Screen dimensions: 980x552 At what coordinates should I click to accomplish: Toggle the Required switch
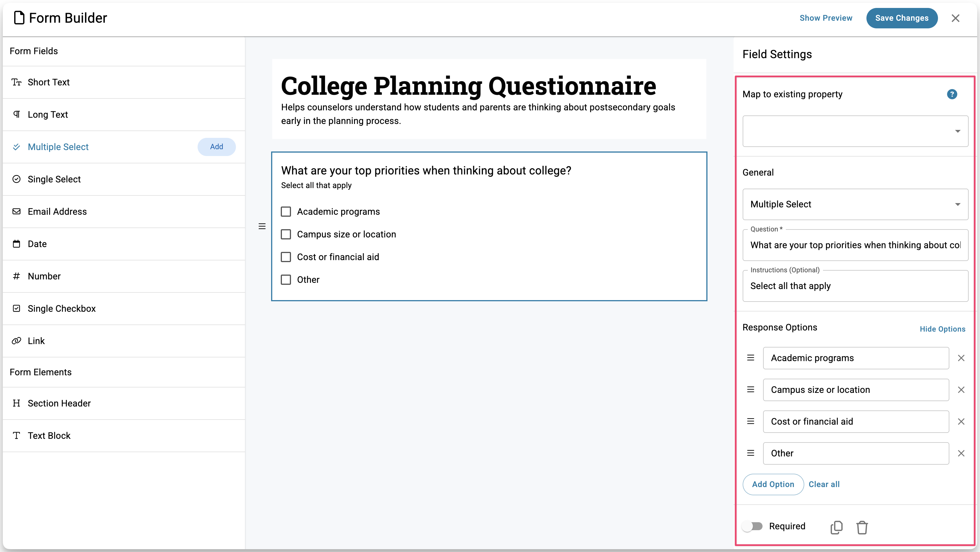click(753, 526)
